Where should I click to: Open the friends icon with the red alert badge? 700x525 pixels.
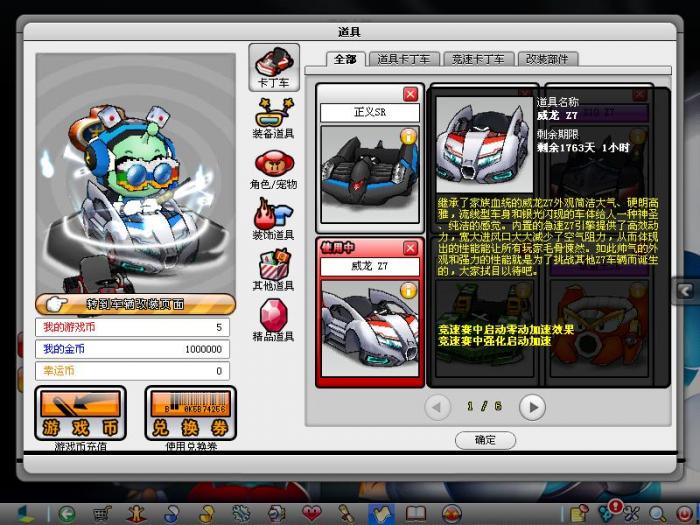tap(608, 512)
